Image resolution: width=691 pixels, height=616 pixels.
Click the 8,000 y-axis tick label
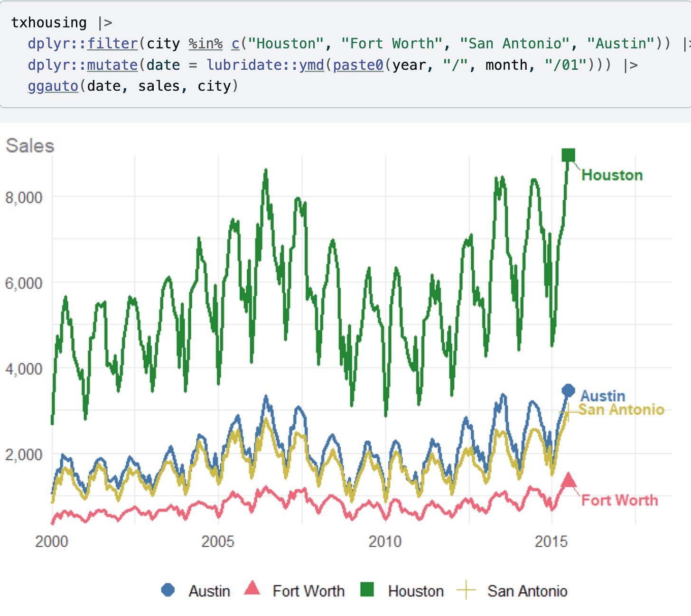[x=24, y=197]
